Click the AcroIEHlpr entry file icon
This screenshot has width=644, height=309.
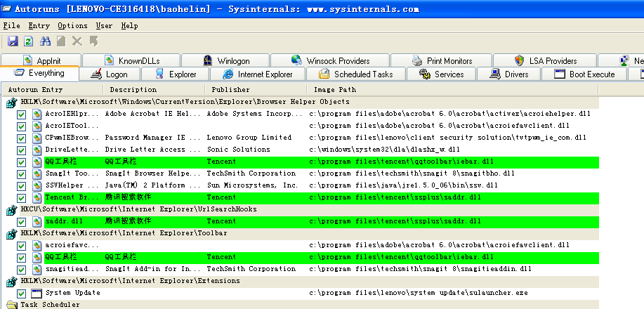[37, 114]
